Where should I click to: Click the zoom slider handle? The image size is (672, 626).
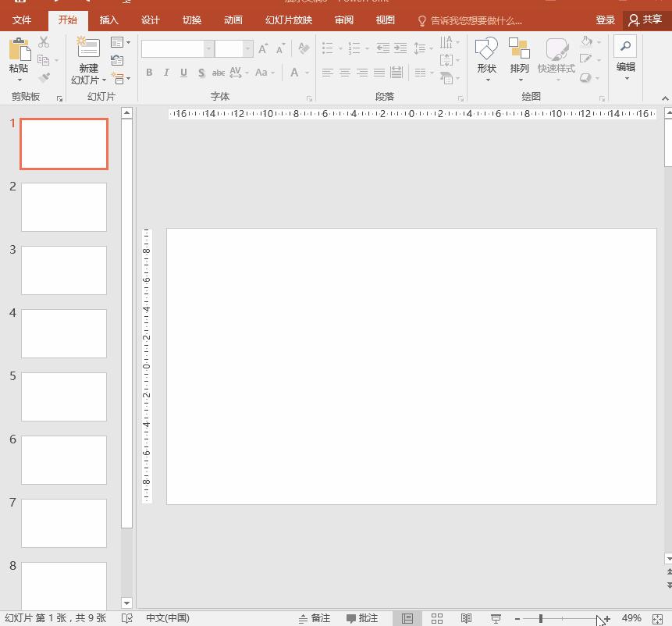click(541, 618)
